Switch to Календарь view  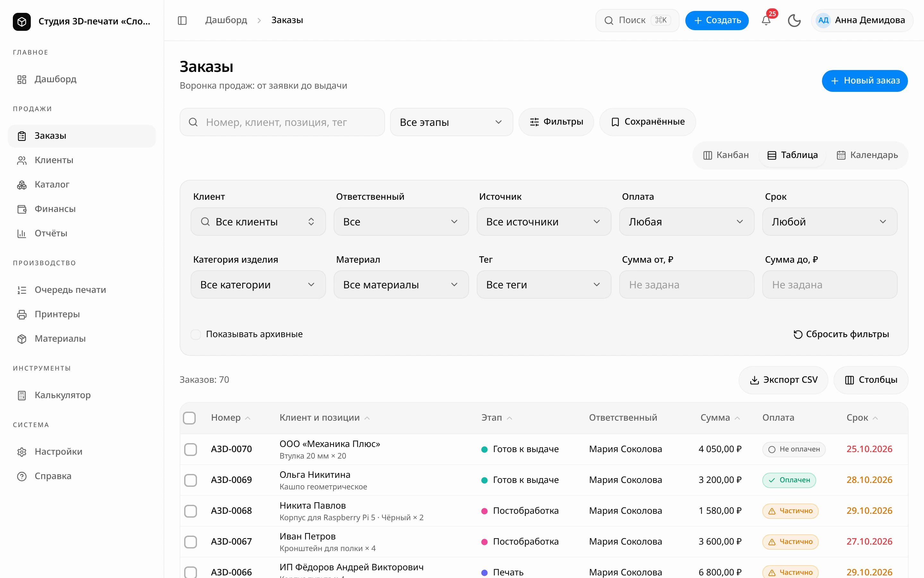(x=867, y=155)
